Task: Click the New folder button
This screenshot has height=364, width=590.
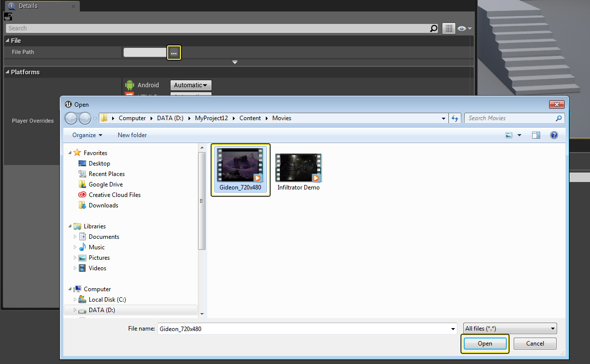Action: (x=132, y=135)
